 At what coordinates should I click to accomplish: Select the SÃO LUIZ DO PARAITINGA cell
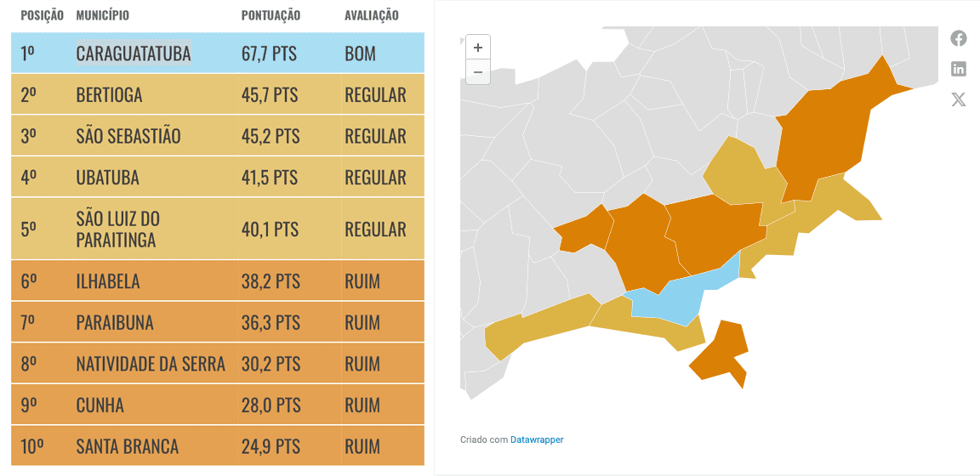click(118, 229)
